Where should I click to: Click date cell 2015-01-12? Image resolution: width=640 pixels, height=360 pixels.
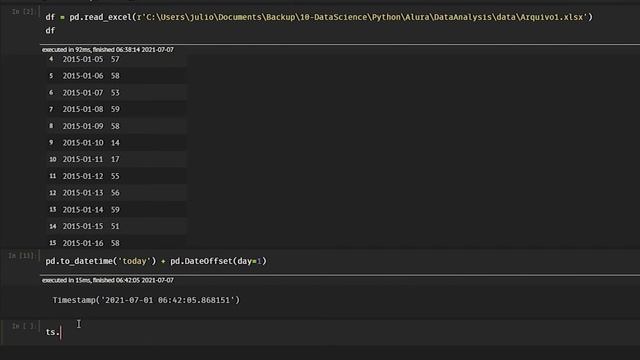[83, 176]
